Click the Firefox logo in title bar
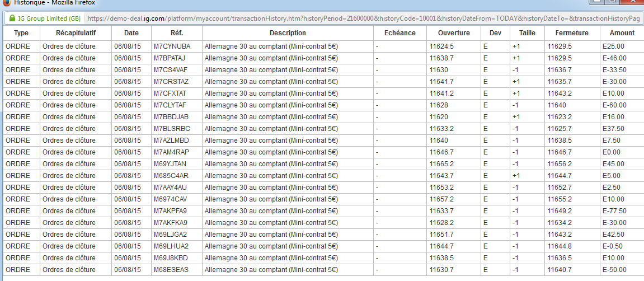644x281 pixels. 6,2
